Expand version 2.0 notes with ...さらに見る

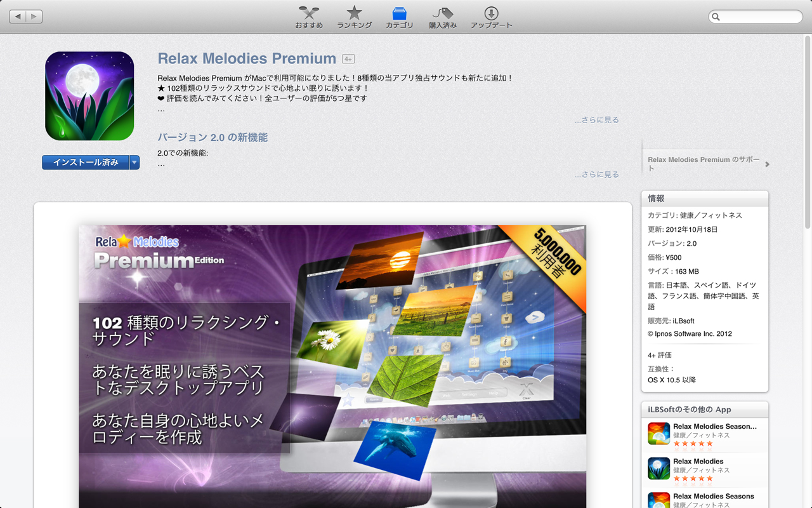tap(597, 175)
